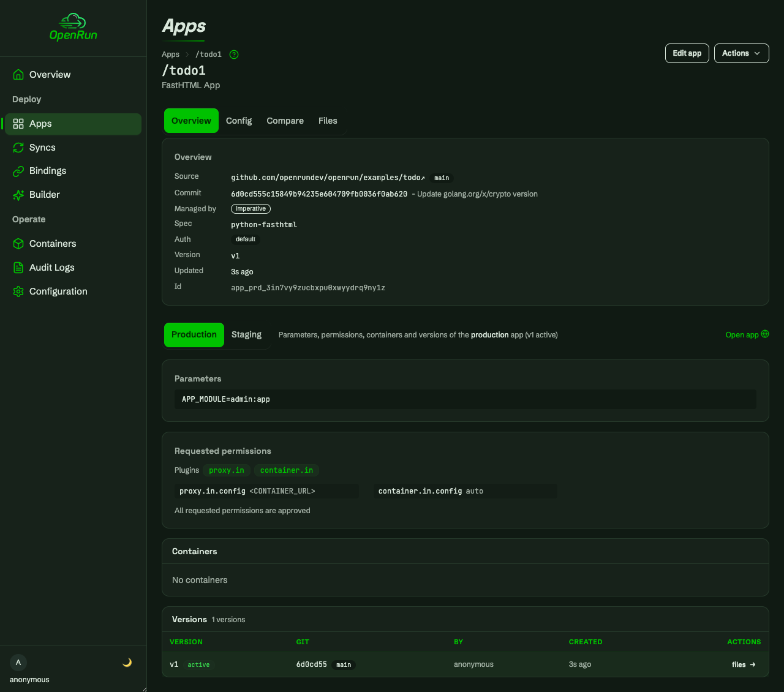Click the GIT column header
Viewport: 784px width, 692px height.
303,642
